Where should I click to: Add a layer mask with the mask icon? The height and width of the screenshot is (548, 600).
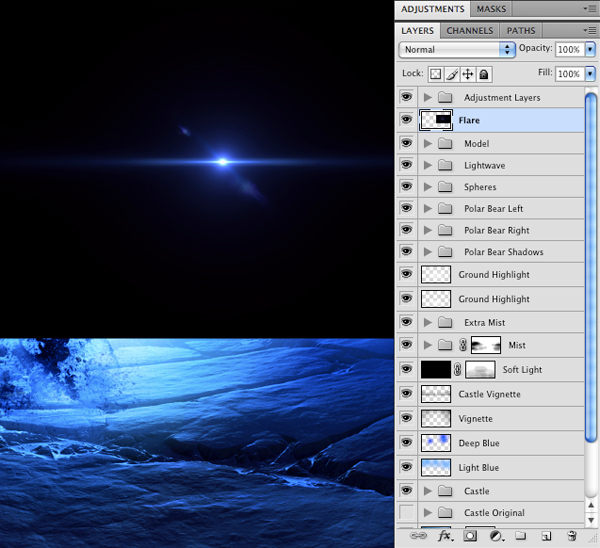pyautogui.click(x=470, y=536)
